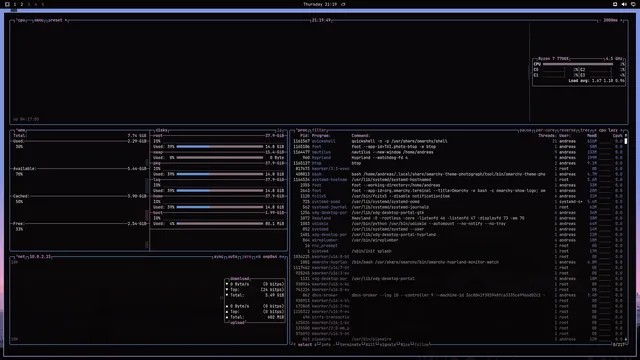
Task: Select the systemd-oomd process row
Action: [x=457, y=202]
